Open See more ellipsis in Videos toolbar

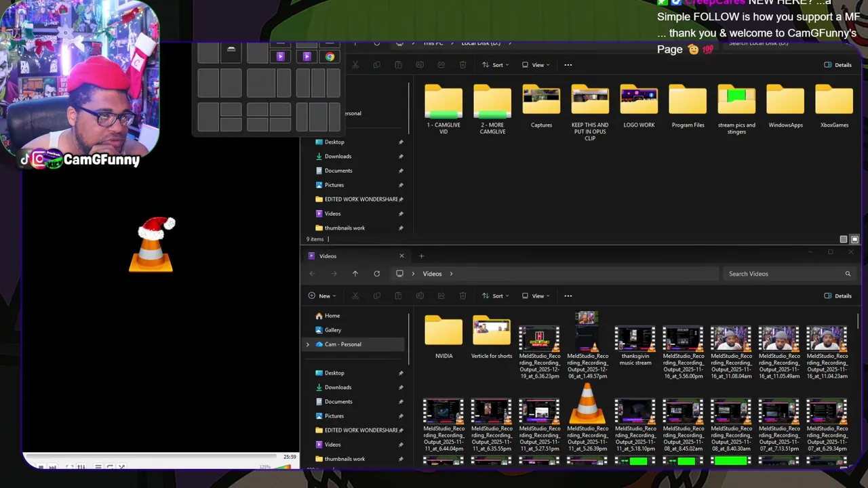tap(568, 296)
